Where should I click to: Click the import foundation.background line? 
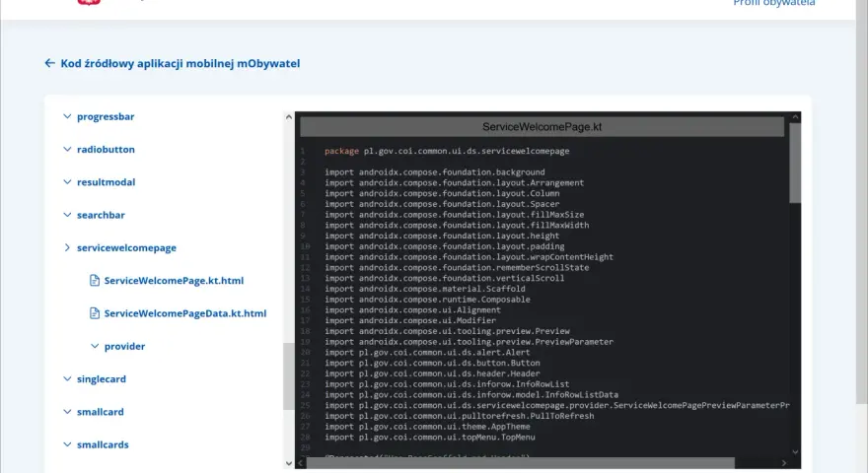point(435,172)
